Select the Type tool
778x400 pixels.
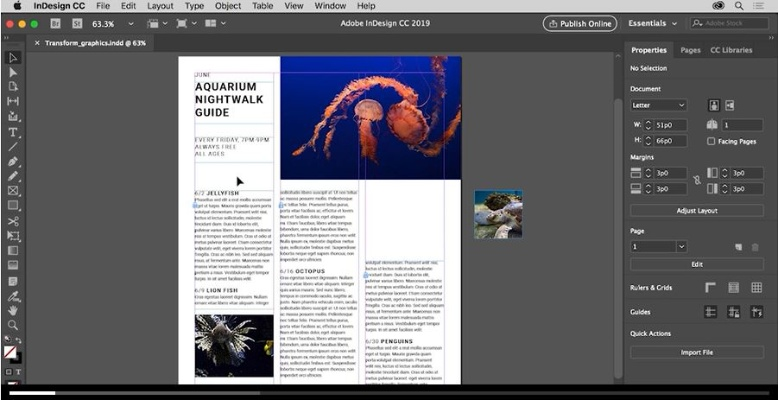pos(13,132)
